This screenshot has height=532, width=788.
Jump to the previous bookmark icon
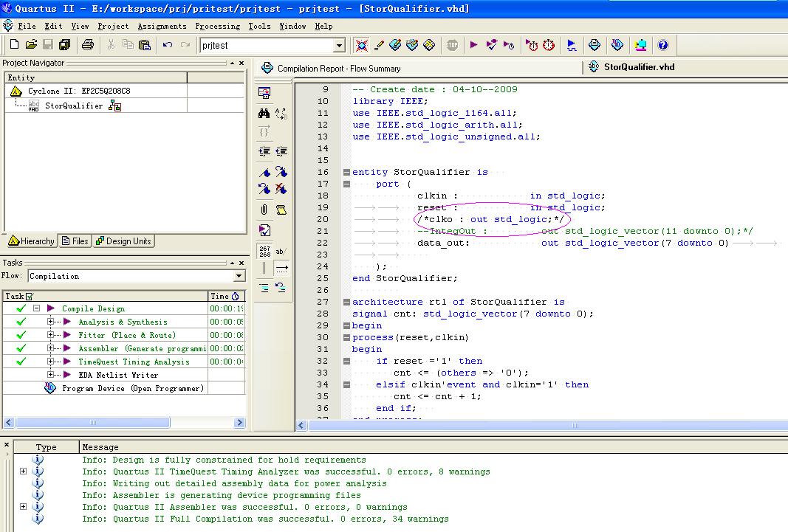click(x=264, y=189)
